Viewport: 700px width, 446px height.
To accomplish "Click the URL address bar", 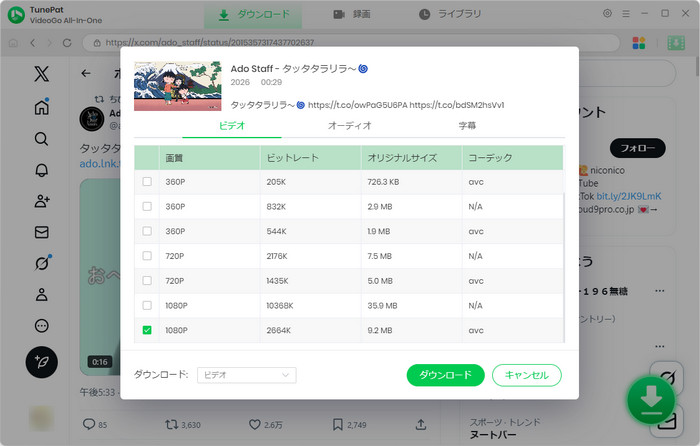I will (x=350, y=43).
